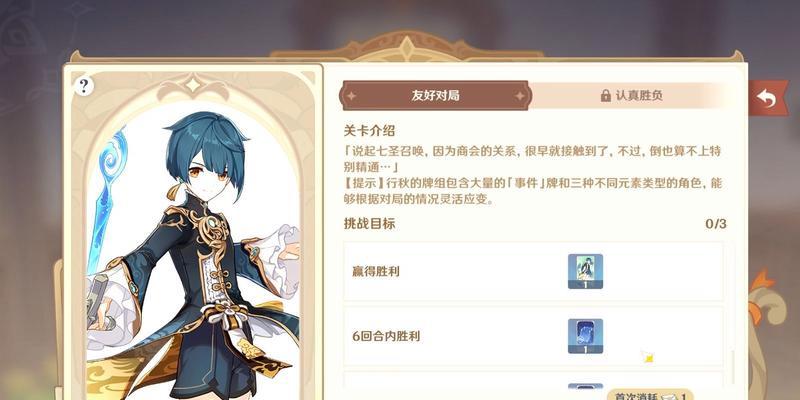The width and height of the screenshot is (800, 400).
Task: Select the 6回合内胜利 challenge row
Action: [533, 336]
